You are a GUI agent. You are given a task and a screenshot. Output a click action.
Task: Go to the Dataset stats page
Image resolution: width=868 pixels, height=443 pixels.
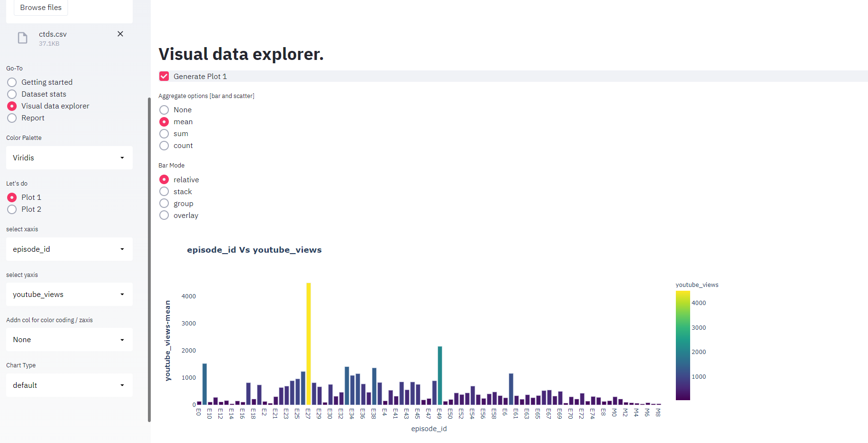point(12,94)
